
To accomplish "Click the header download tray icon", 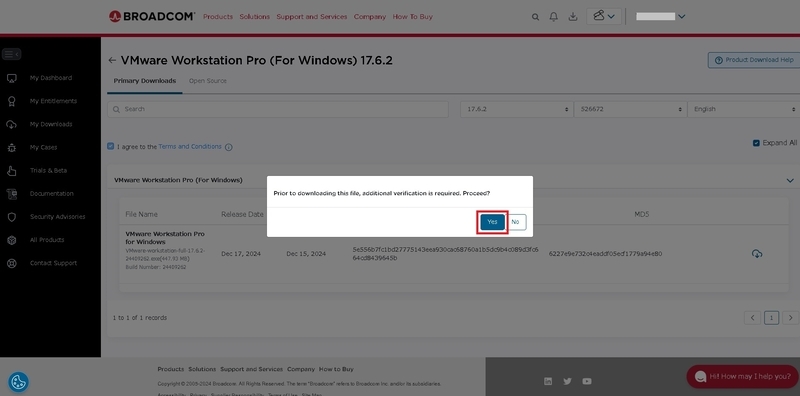I will 573,17.
